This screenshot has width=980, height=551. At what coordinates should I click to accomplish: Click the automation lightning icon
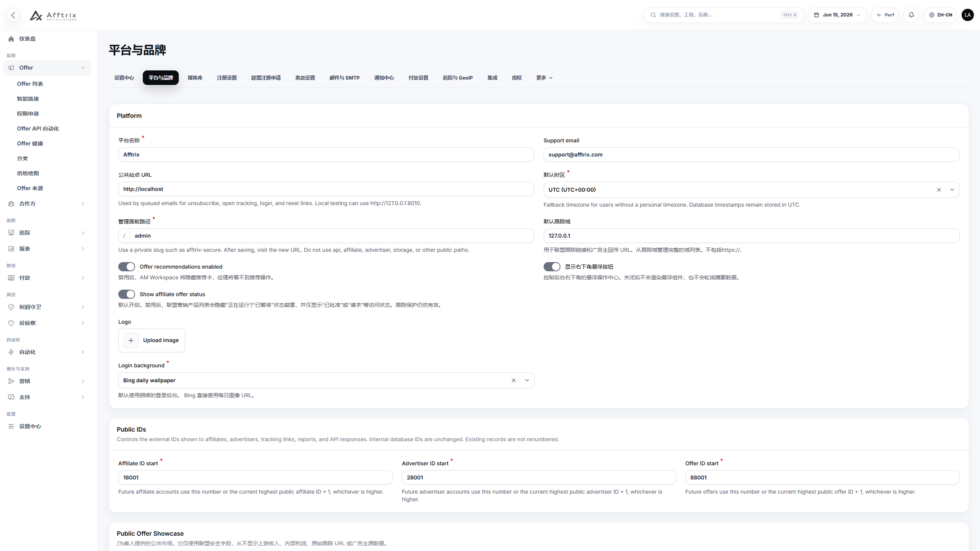11,352
